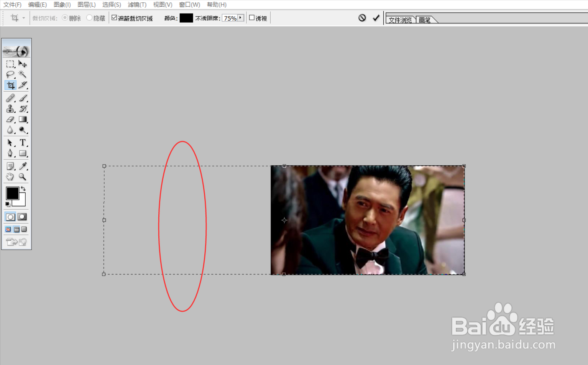Select the Notes tool
This screenshot has height=365, width=588.
tap(10, 166)
